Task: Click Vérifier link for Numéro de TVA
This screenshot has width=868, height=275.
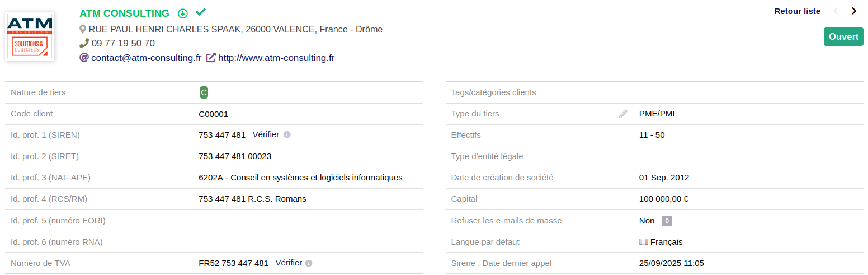Action: click(x=289, y=263)
